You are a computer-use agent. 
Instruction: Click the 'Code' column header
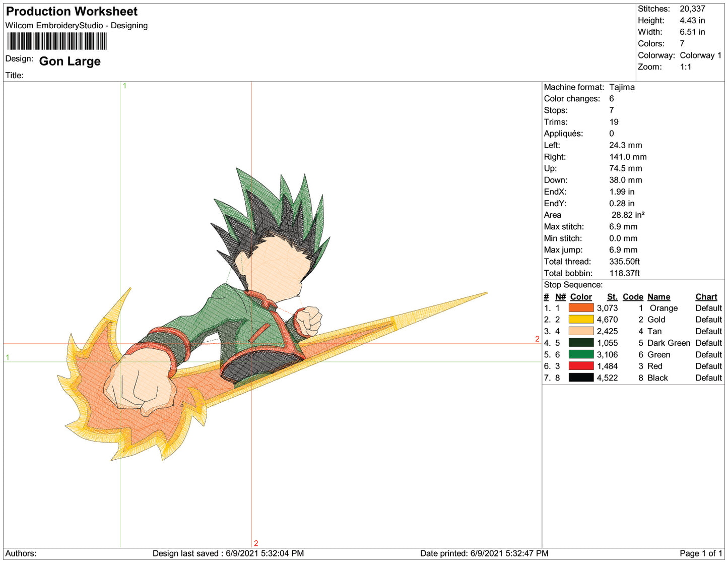633,297
